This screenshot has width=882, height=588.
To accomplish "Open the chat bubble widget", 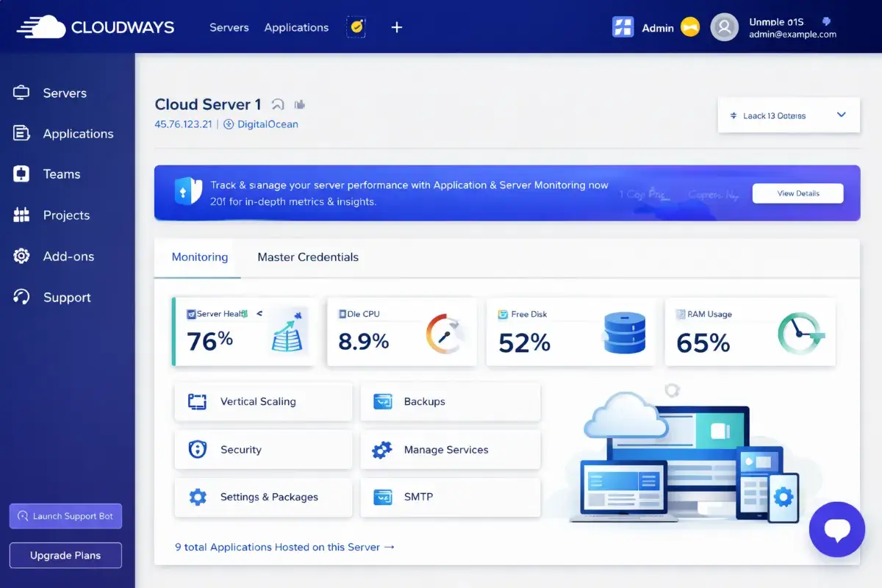I will [x=836, y=529].
